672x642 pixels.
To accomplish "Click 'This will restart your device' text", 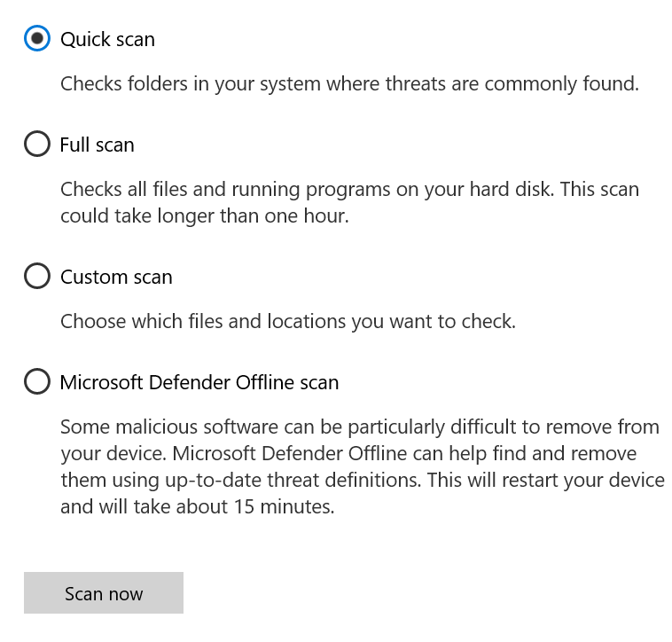I will point(546,481).
